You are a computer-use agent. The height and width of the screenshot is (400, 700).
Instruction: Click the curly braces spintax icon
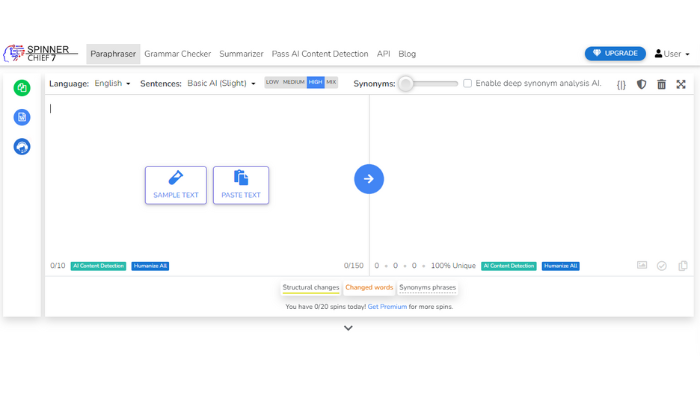coord(621,84)
